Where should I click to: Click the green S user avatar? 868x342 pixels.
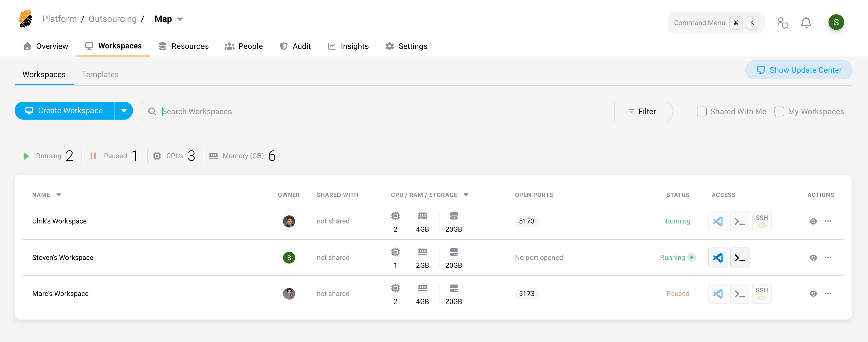tap(836, 22)
